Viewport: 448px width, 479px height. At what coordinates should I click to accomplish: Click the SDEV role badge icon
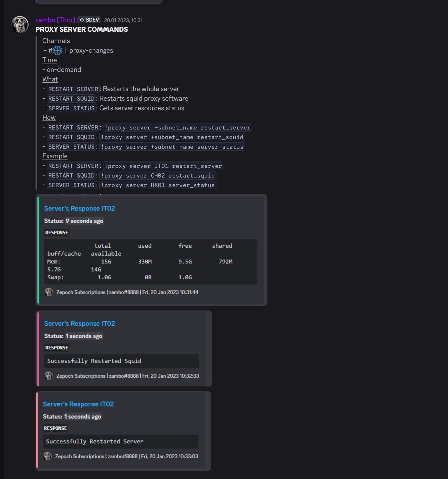[x=82, y=20]
